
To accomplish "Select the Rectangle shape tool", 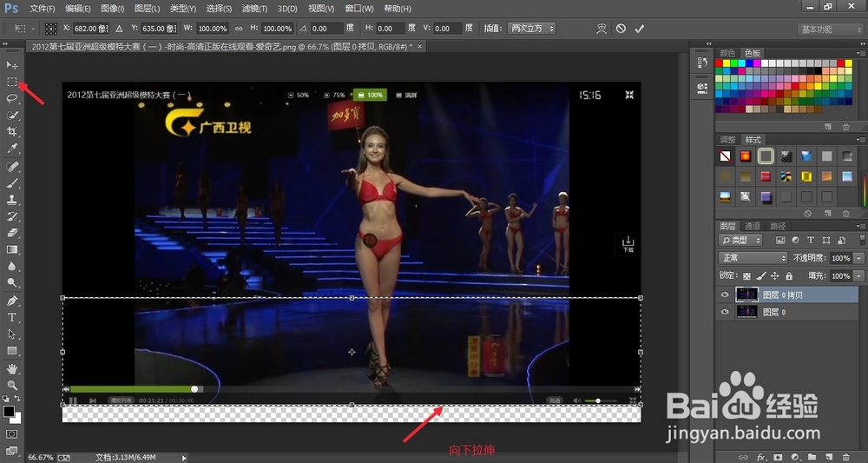I will coord(11,351).
